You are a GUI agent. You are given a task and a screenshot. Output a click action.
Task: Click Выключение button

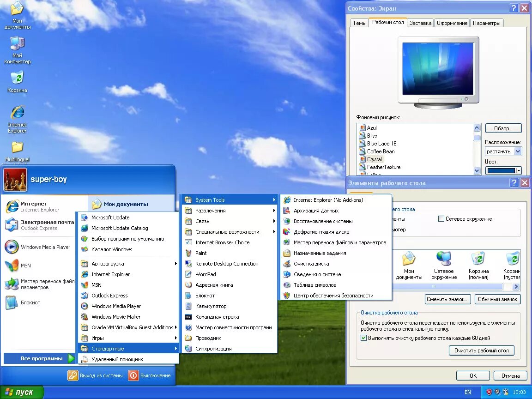click(x=150, y=375)
